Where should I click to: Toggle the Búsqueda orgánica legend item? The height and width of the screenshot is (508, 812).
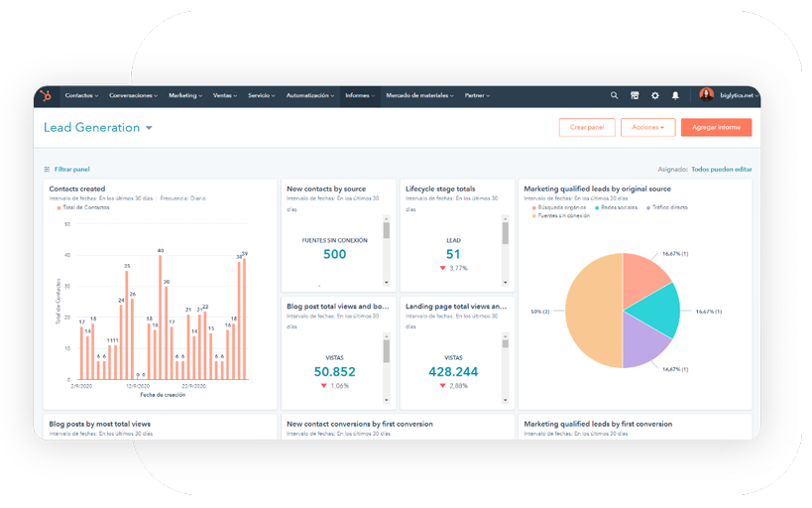[x=561, y=207]
